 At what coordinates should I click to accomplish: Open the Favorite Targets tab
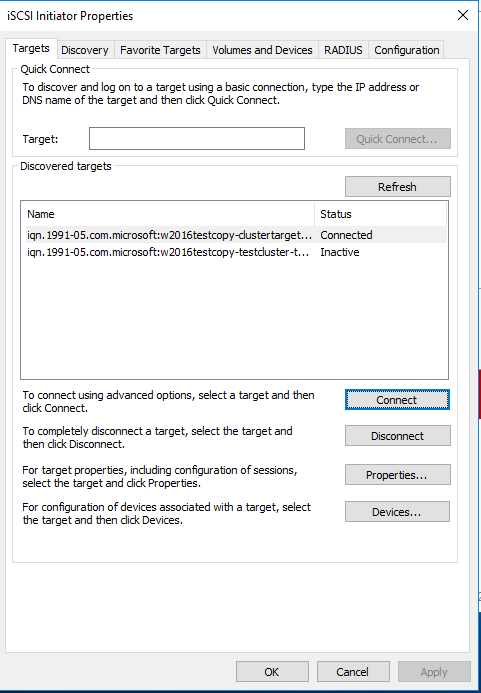click(x=160, y=50)
